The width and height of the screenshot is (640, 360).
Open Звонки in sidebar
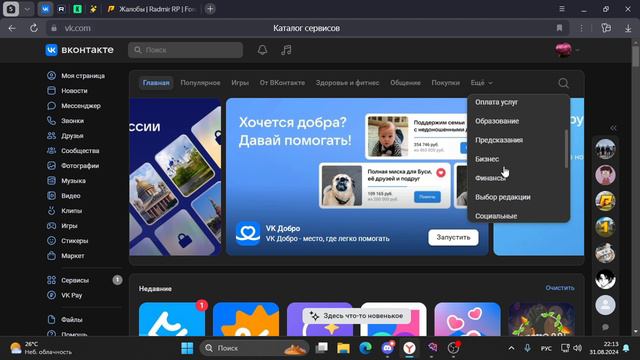coord(66,121)
